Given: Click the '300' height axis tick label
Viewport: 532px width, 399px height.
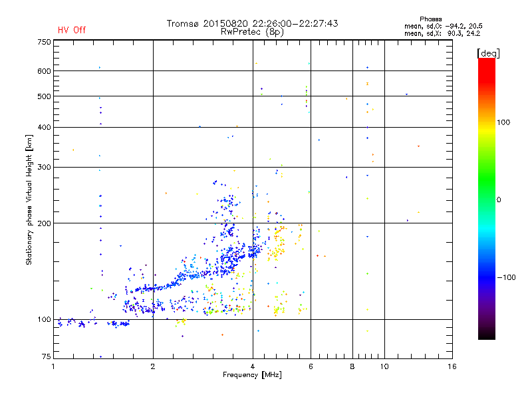Looking at the screenshot, I should coord(44,168).
